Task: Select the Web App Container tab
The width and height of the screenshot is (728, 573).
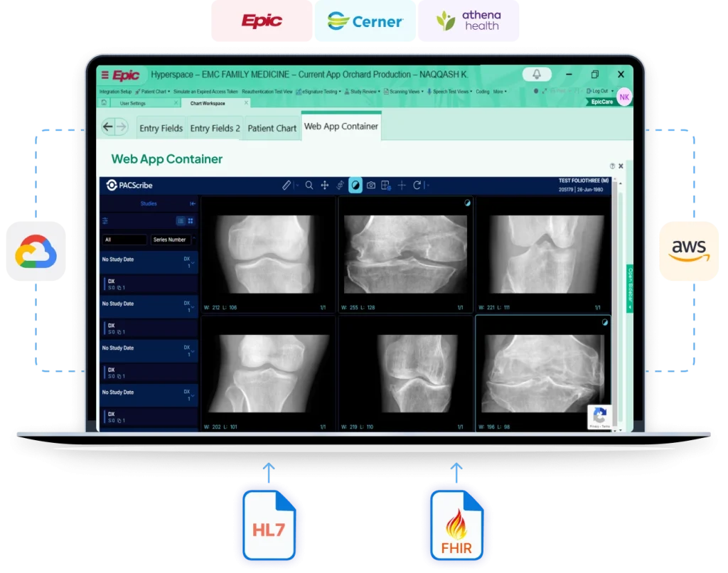Action: point(341,127)
